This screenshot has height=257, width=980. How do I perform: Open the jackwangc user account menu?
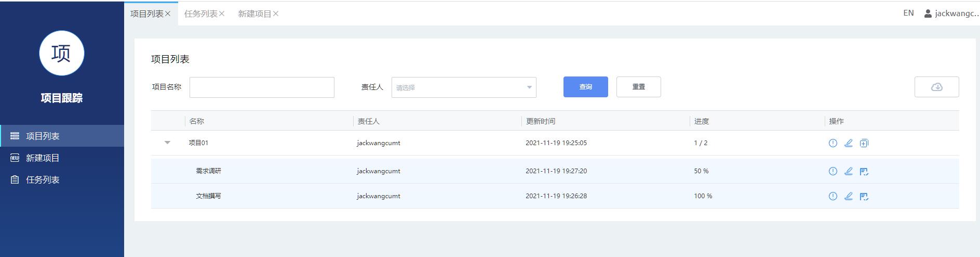click(951, 14)
